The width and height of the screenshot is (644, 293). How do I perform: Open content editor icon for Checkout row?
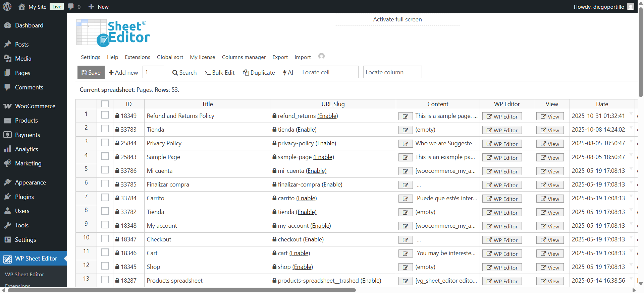(405, 240)
